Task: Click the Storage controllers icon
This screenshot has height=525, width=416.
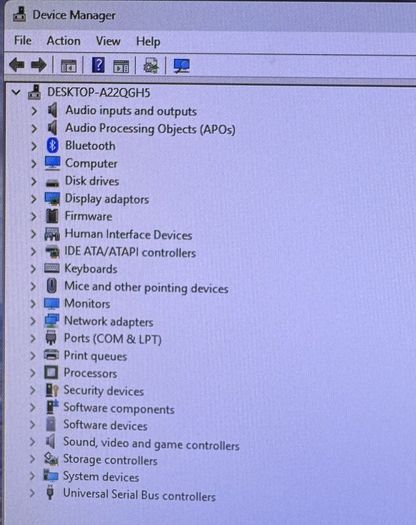Action: click(51, 459)
